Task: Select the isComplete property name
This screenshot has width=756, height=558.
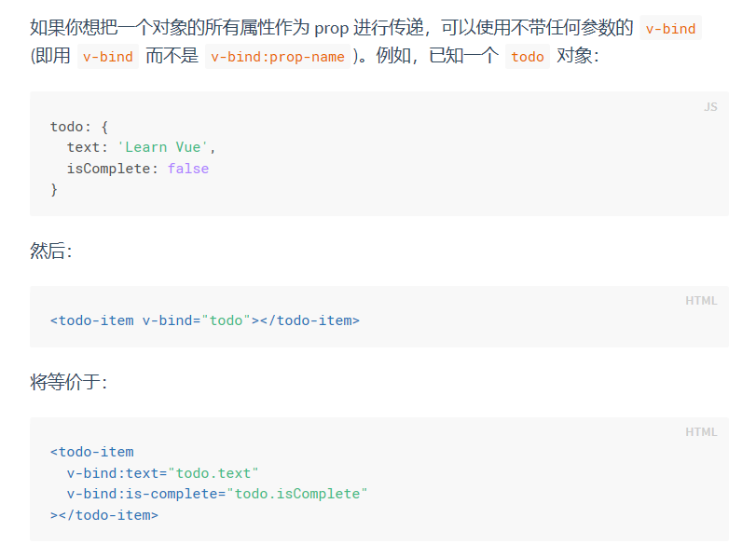Action: [112, 168]
